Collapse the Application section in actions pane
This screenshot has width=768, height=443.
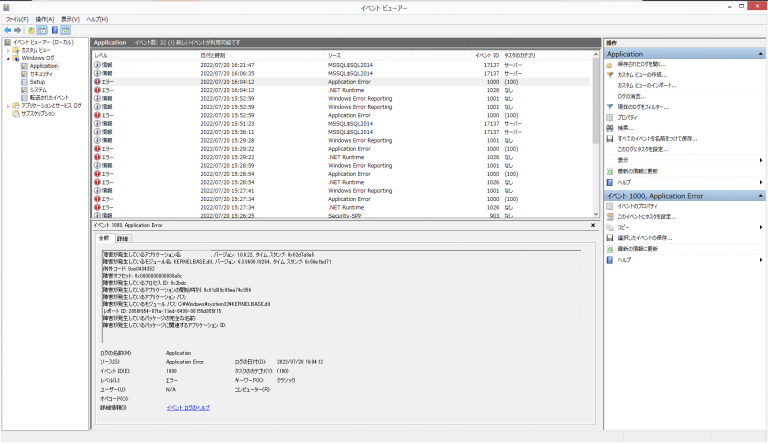(761, 53)
